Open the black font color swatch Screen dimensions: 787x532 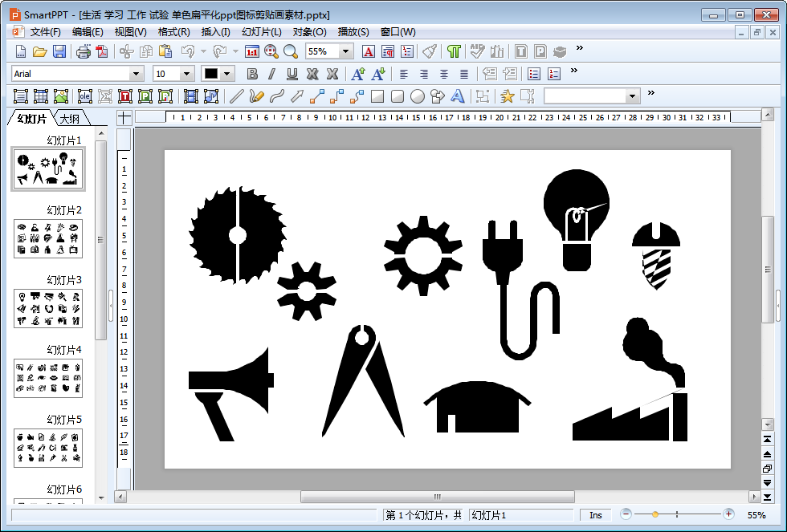point(211,74)
